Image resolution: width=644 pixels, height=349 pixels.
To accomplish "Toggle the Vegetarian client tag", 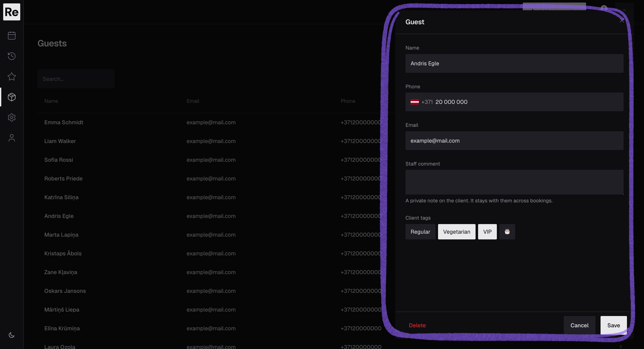I will click(457, 232).
